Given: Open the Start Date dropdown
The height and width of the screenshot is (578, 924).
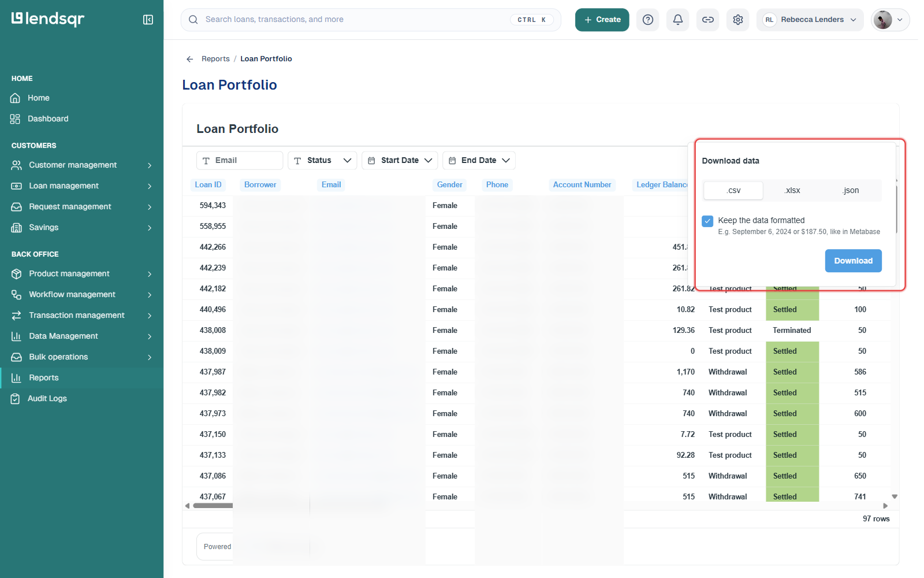Looking at the screenshot, I should pyautogui.click(x=400, y=161).
